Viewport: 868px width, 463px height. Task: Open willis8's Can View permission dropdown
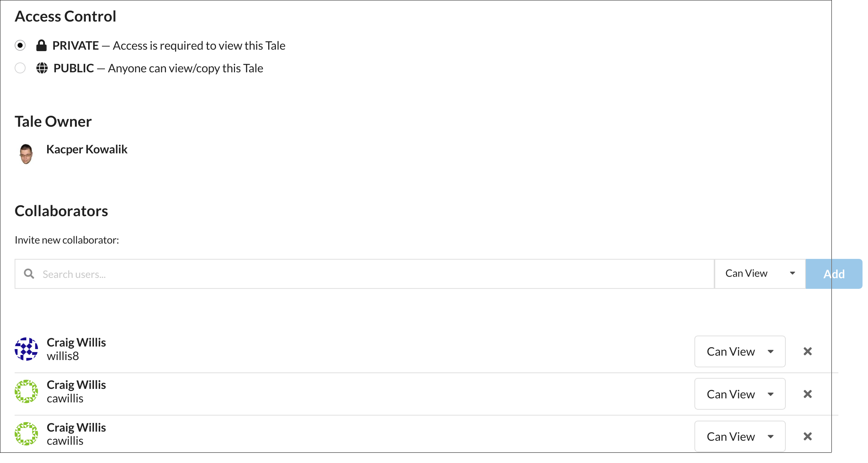[x=740, y=351]
